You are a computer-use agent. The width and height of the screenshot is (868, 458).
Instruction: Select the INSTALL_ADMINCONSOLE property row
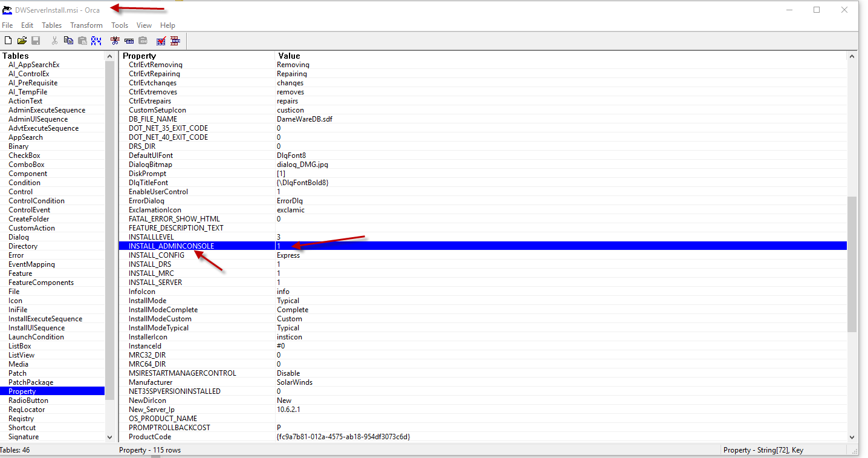point(483,246)
